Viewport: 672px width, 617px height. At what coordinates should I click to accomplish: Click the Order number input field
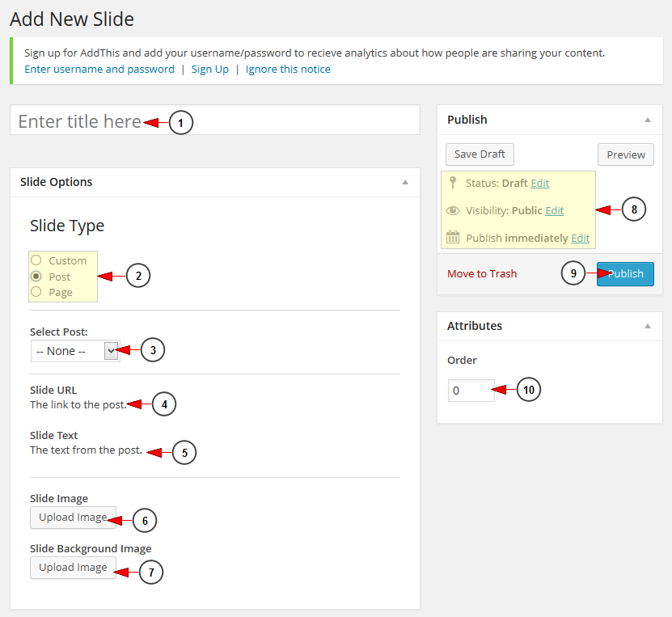471,391
